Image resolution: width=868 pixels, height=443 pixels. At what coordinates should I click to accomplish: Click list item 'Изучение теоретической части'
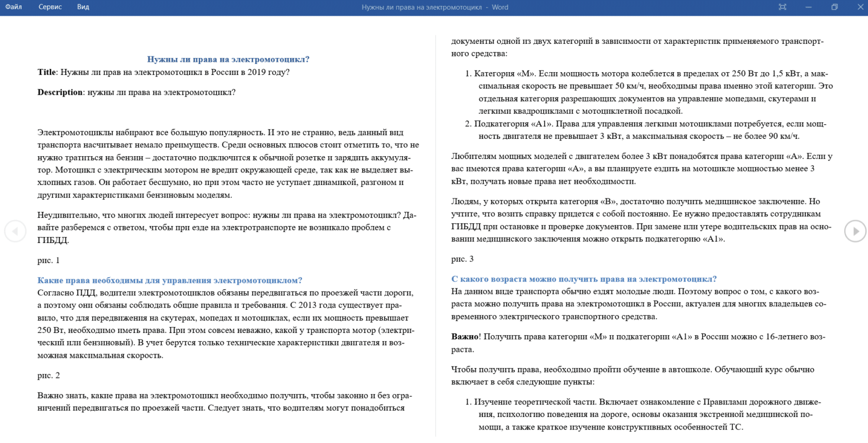643,414
